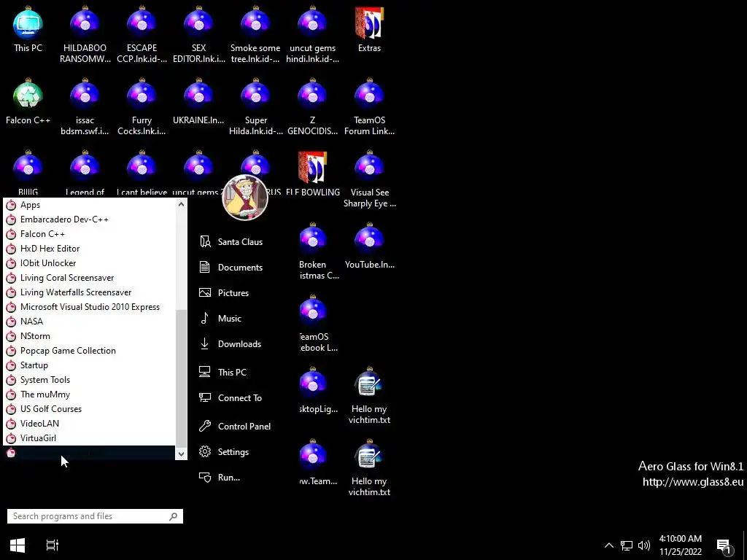
Task: Select the issac bdsm.swf shortcut
Action: coord(85,106)
